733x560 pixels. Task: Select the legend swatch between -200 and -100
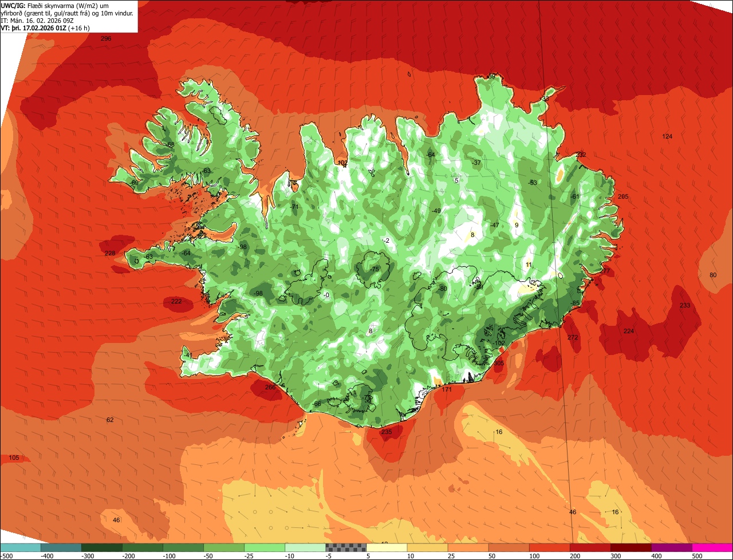(x=142, y=547)
